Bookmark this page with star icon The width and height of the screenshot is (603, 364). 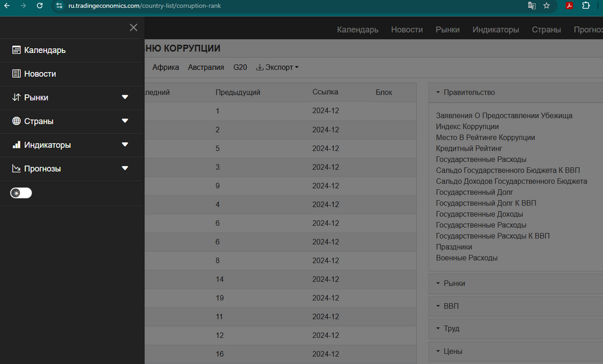546,5
